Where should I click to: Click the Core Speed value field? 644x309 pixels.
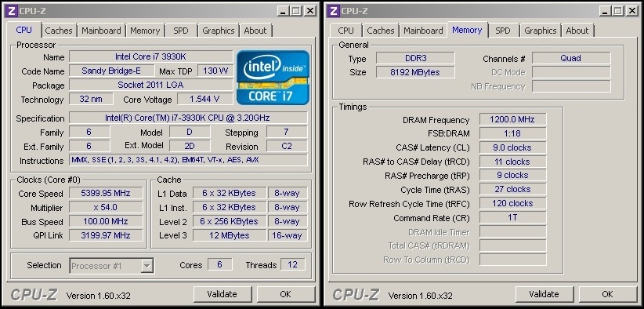106,193
